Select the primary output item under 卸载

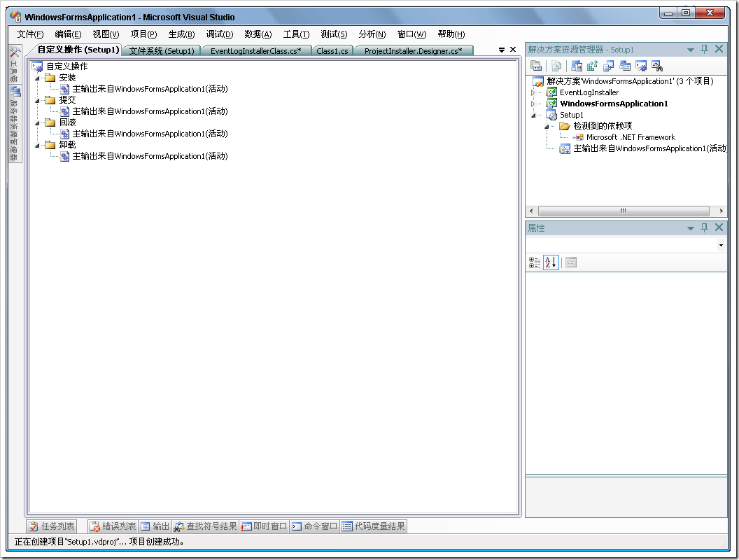pos(150,156)
